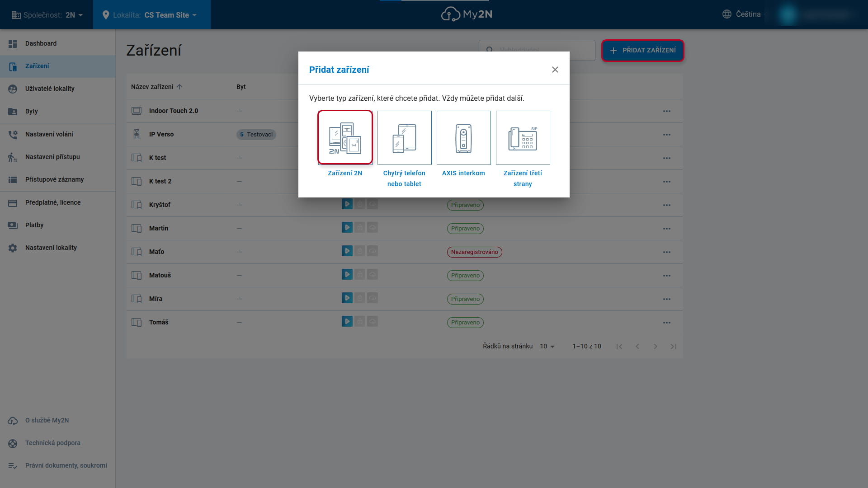Viewport: 868px width, 488px height.
Task: Close the Přidat zařízení dialog
Action: 555,70
